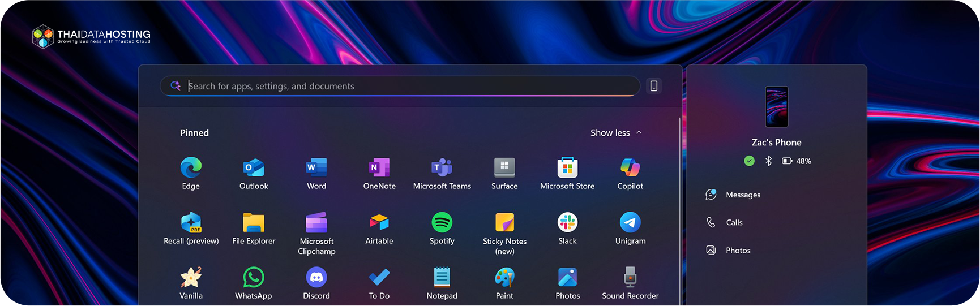The width and height of the screenshot is (980, 306).
Task: Open Photos in Zac's Phone panel
Action: [728, 250]
